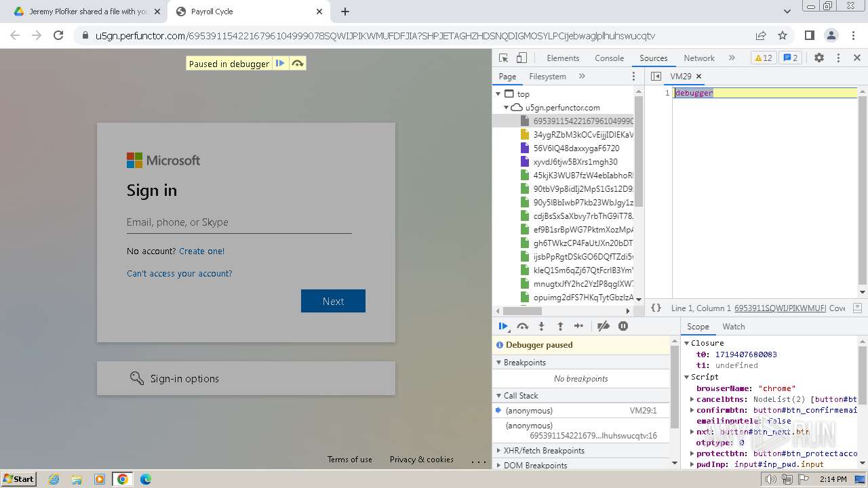Click the file tree horizontal scrollbar

point(521,311)
